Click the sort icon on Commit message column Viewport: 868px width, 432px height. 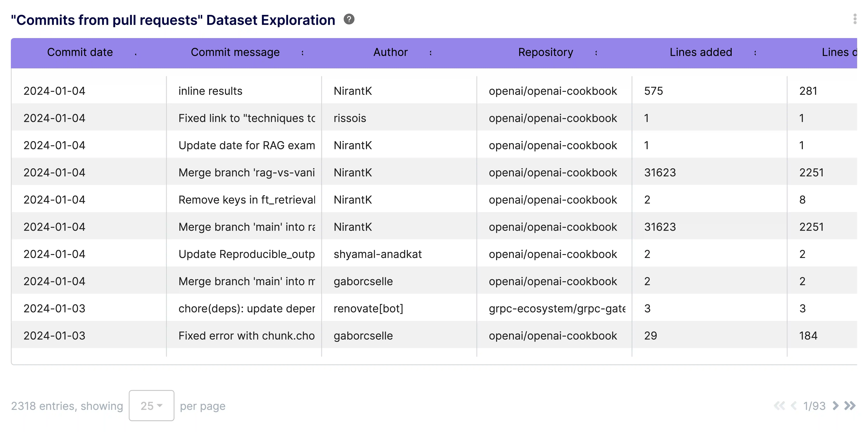click(302, 53)
